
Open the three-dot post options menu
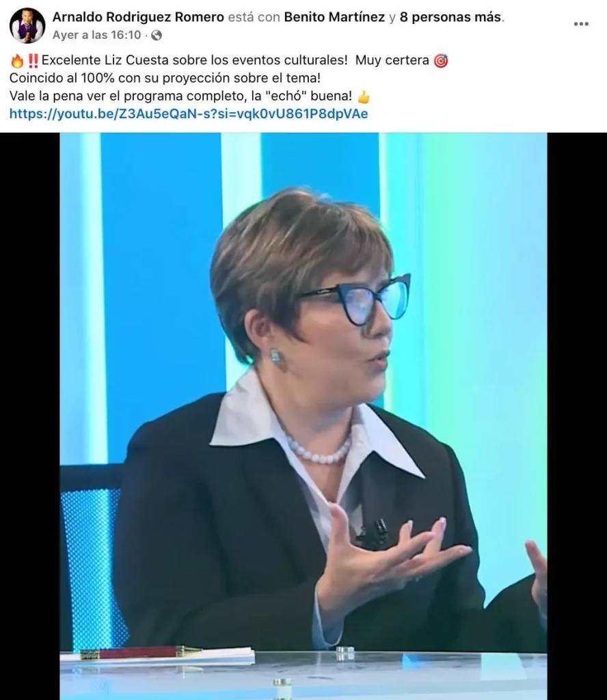580,24
